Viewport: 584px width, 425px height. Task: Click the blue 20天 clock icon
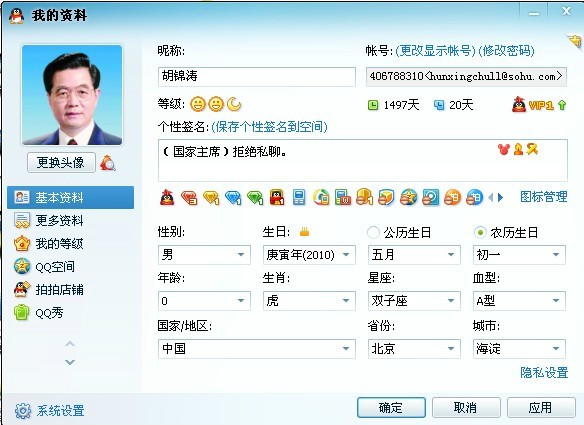pyautogui.click(x=439, y=105)
